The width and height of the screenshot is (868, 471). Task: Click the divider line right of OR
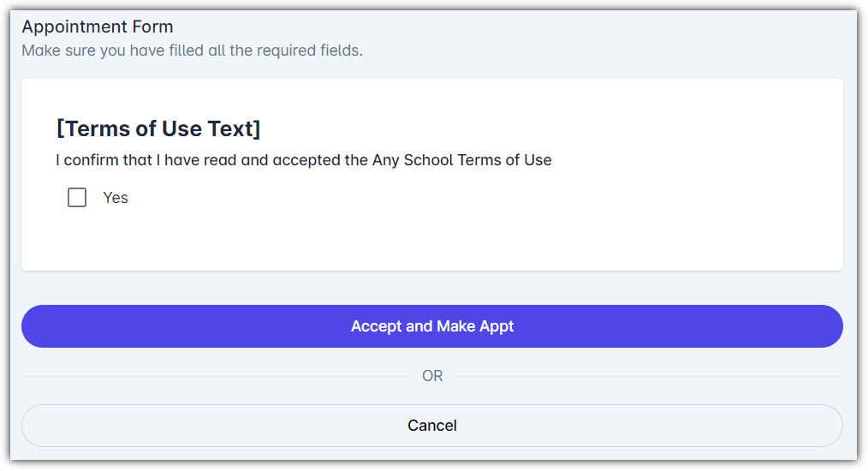pos(642,376)
